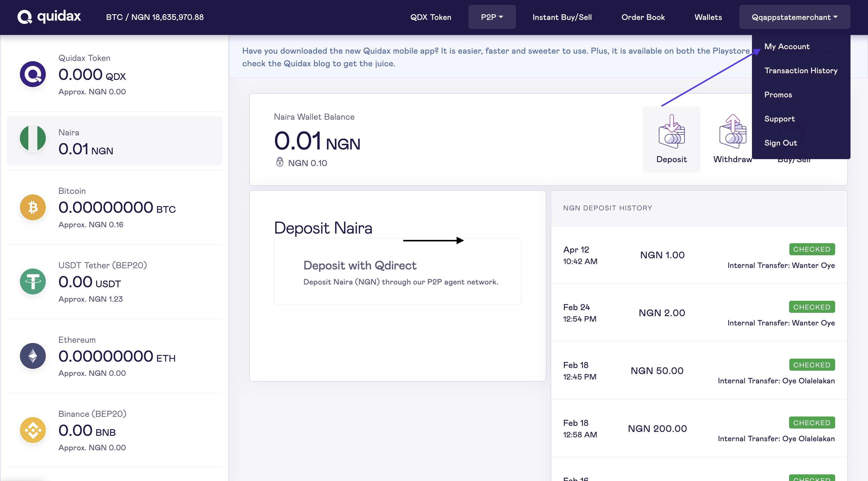Click the USDT Tether coin icon
The width and height of the screenshot is (868, 481).
pos(33,281)
